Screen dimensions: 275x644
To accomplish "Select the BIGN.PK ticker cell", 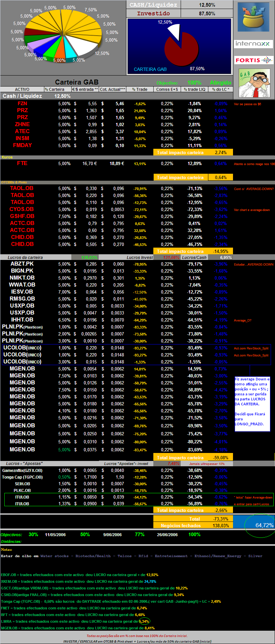I will (22, 271).
